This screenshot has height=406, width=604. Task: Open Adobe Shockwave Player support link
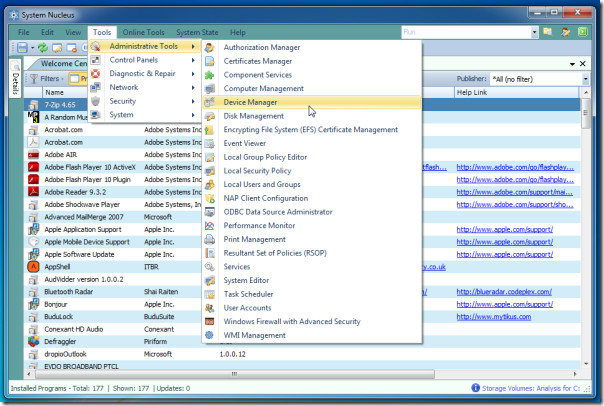pyautogui.click(x=515, y=205)
